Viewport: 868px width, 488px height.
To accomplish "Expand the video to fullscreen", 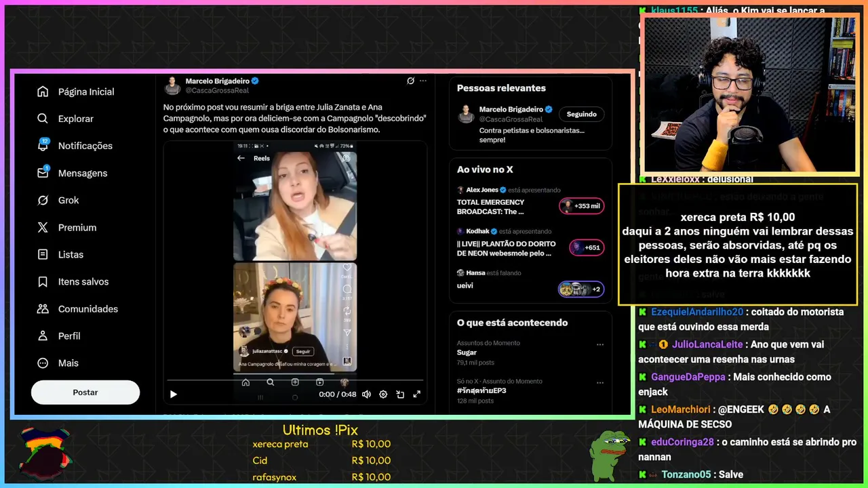I will coord(417,394).
